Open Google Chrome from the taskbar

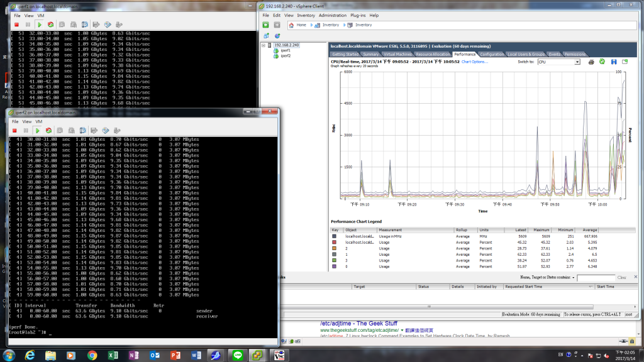pos(92,356)
